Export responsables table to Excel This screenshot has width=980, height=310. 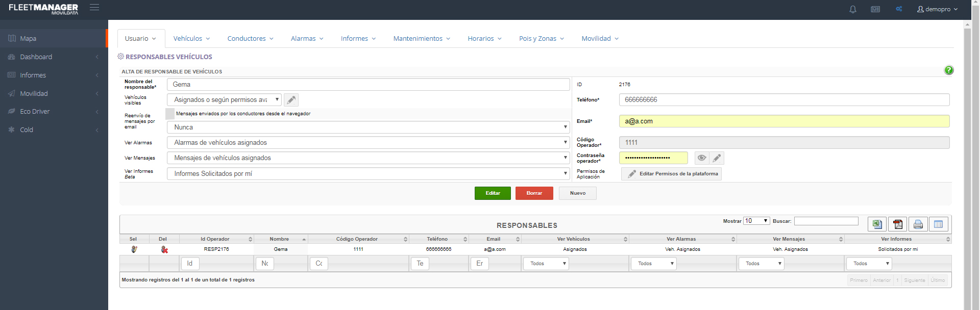pos(877,224)
